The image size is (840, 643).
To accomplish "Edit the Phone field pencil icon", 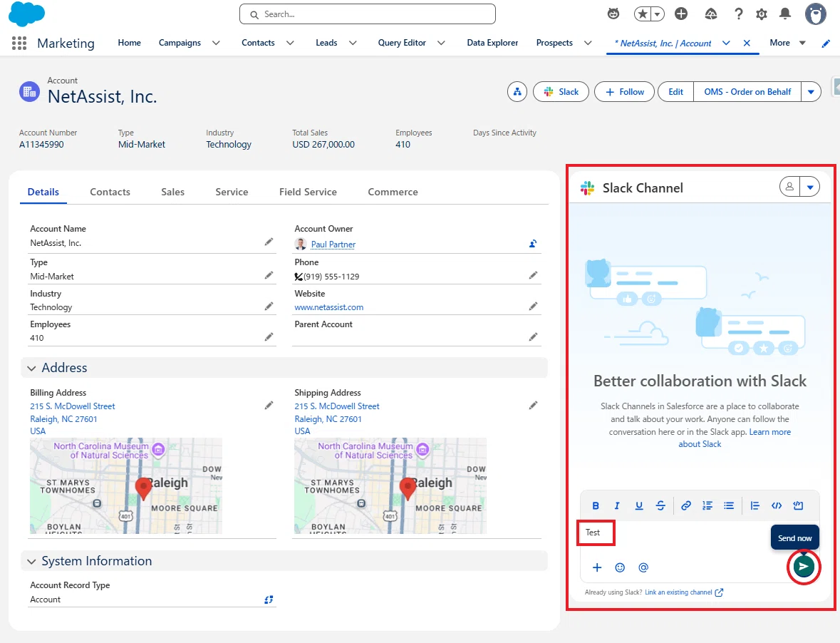I will click(533, 275).
